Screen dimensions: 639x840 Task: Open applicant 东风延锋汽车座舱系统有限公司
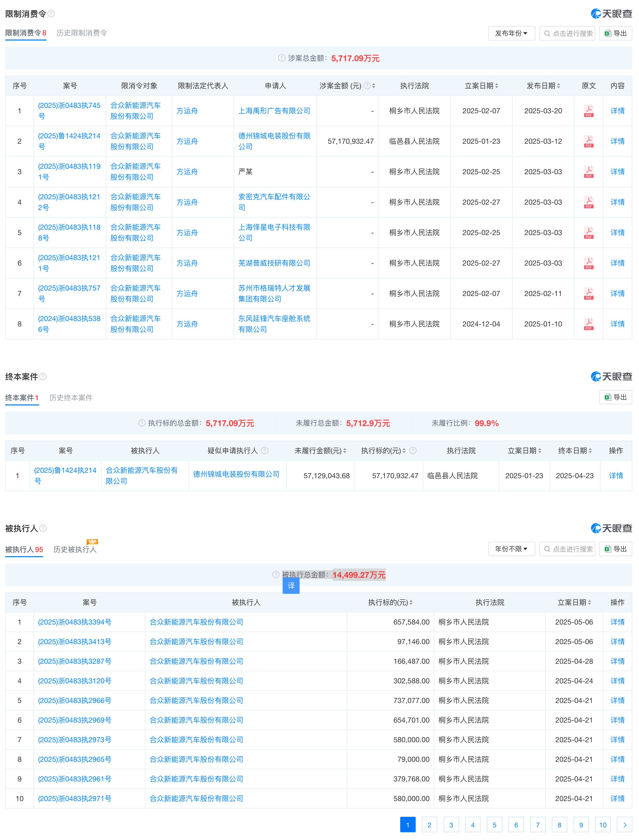tap(274, 324)
